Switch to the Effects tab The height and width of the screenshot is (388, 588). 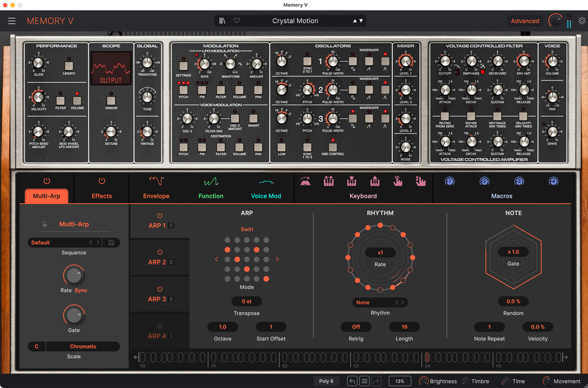[102, 196]
